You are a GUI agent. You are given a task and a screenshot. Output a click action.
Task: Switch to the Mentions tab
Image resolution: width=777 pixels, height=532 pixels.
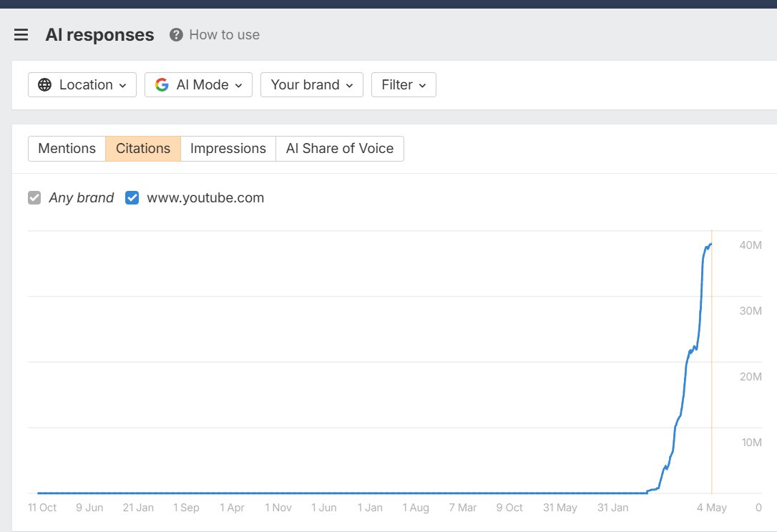pyautogui.click(x=67, y=149)
